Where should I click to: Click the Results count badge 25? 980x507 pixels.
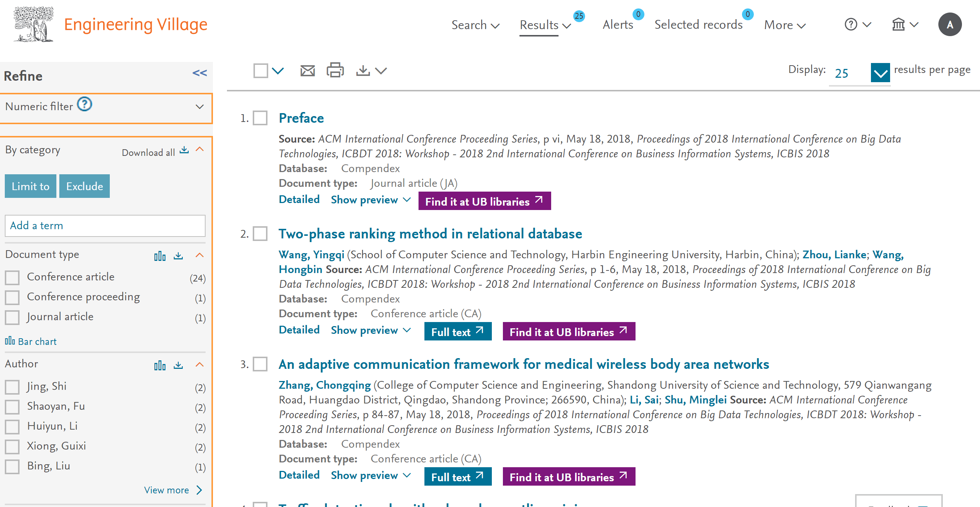[x=579, y=16]
